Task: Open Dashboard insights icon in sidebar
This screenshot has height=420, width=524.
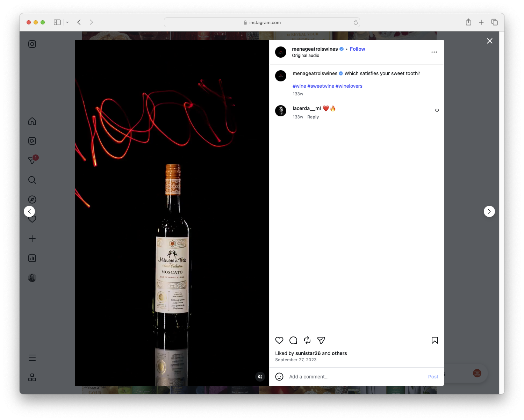Action: 32,258
